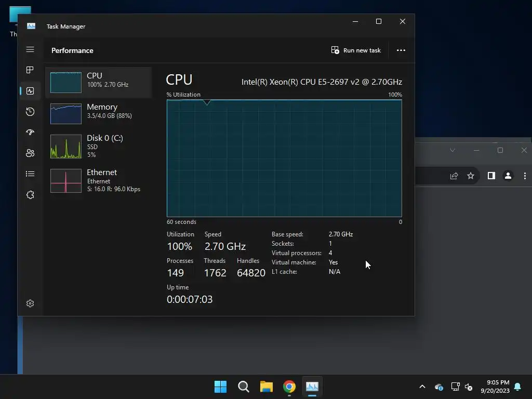The height and width of the screenshot is (399, 532).
Task: Click the Disk 0 mini graph thumbnail
Action: click(66, 147)
